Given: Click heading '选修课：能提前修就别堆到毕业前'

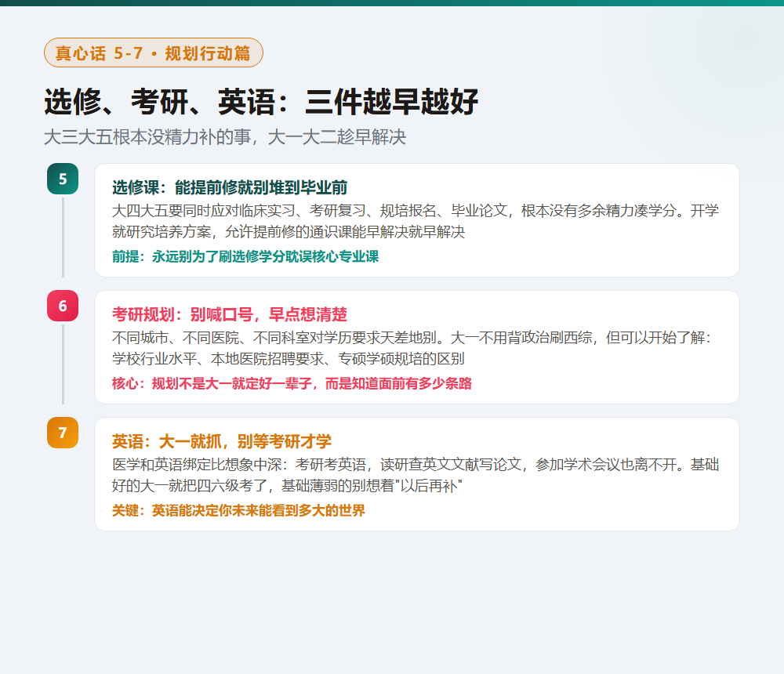Looking at the screenshot, I should coord(230,187).
